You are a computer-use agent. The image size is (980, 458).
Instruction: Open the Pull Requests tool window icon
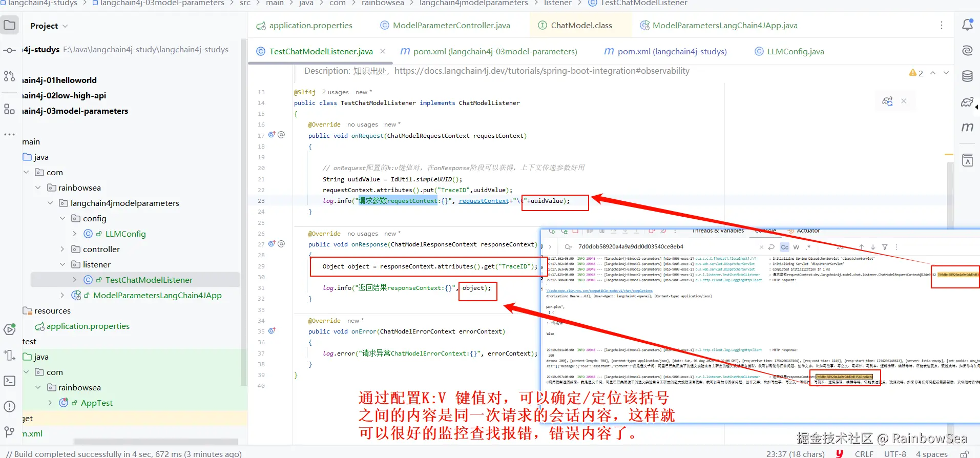click(10, 76)
